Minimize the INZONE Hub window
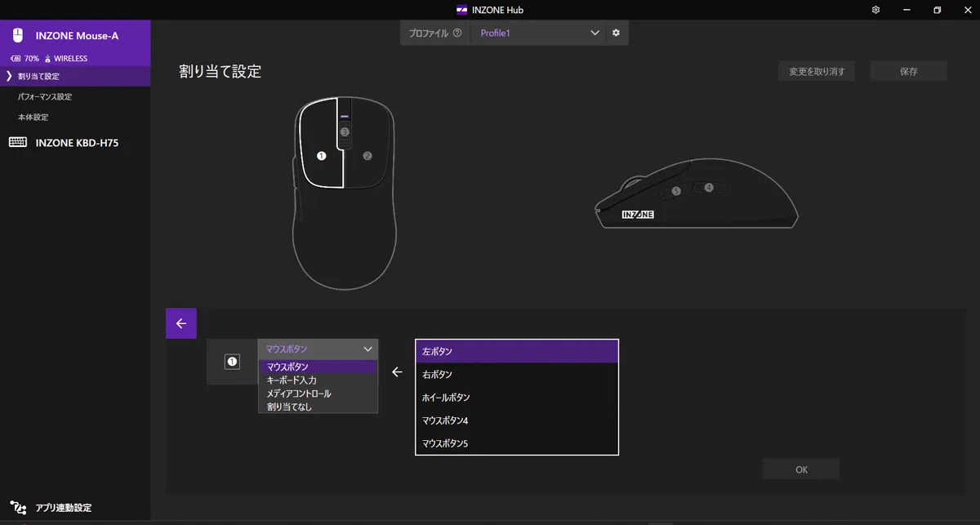The image size is (980, 525). coord(906,10)
